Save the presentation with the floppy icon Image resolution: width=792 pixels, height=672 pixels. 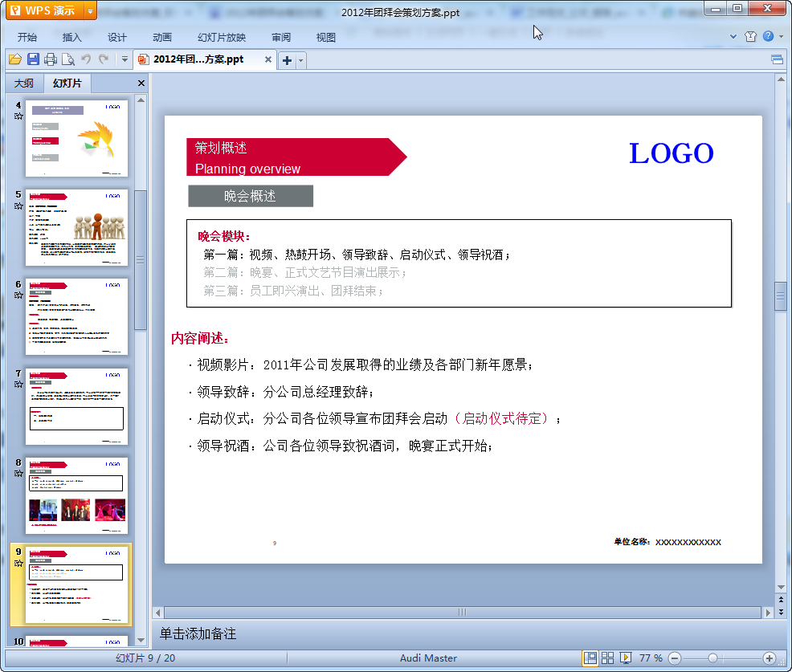[34, 59]
